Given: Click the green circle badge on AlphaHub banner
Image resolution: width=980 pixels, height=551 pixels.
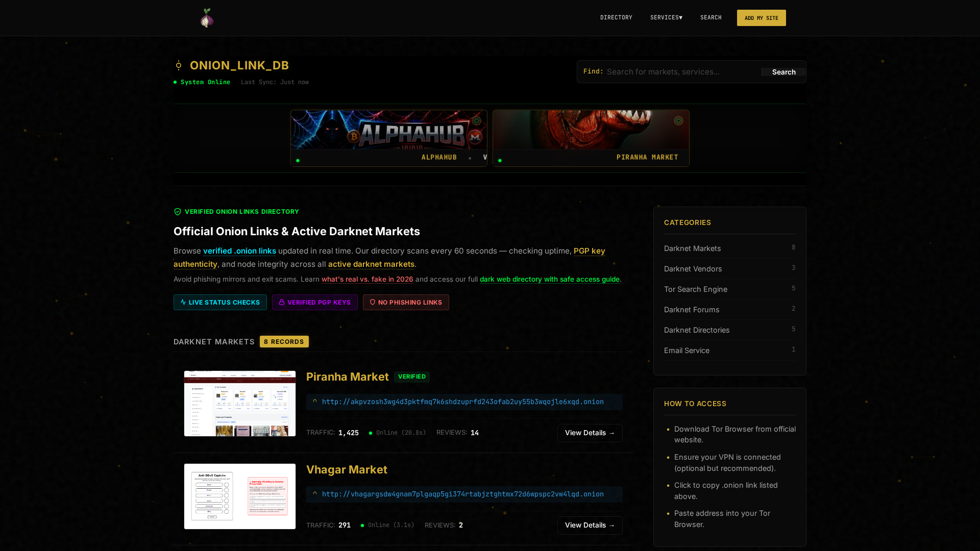Looking at the screenshot, I should click(476, 121).
